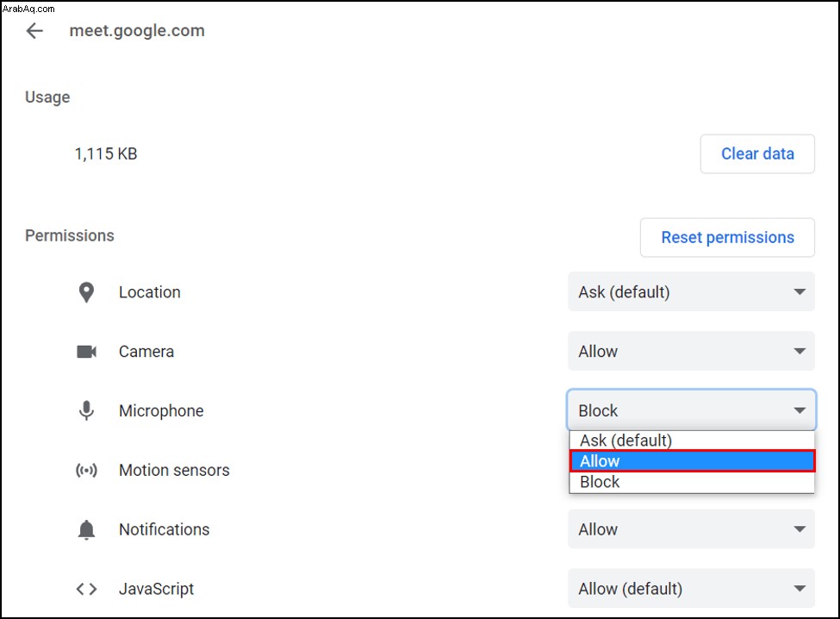Click the Camera icon
This screenshot has width=840, height=619.
86,352
